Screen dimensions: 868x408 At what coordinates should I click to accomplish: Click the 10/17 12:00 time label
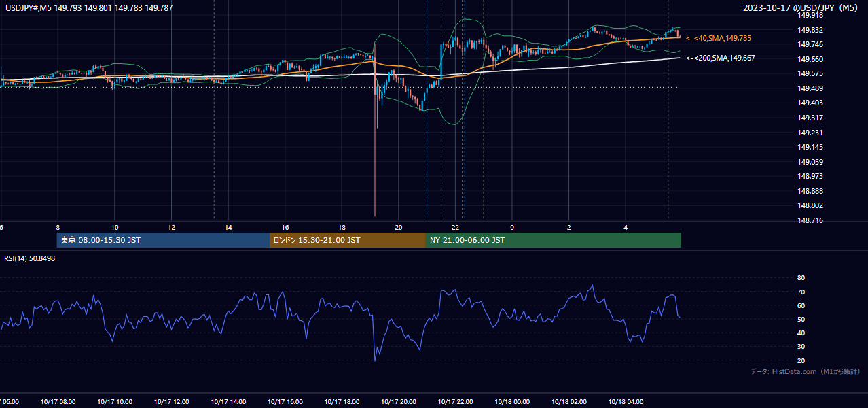coord(171,401)
